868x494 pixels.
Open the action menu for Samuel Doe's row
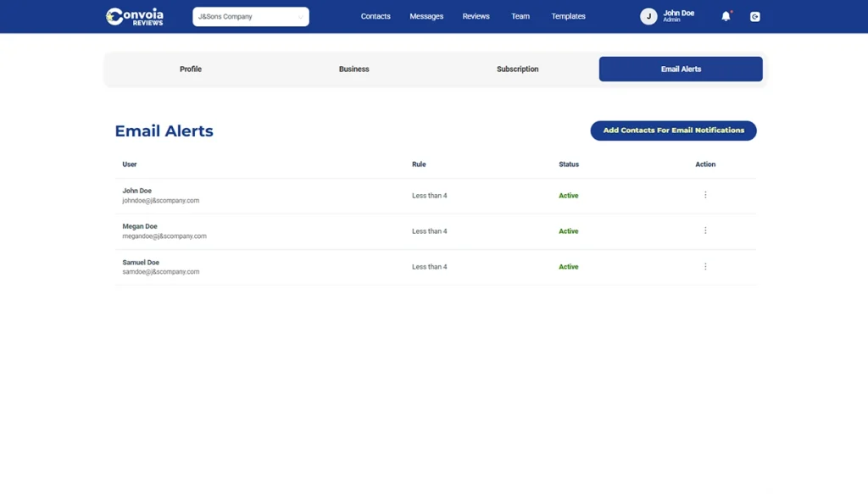(705, 266)
